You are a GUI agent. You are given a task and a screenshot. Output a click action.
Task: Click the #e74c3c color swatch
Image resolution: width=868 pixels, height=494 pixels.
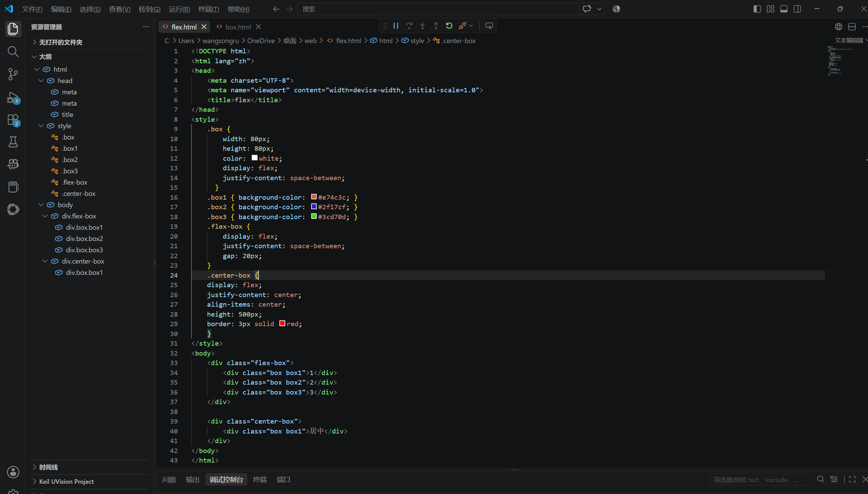click(314, 197)
